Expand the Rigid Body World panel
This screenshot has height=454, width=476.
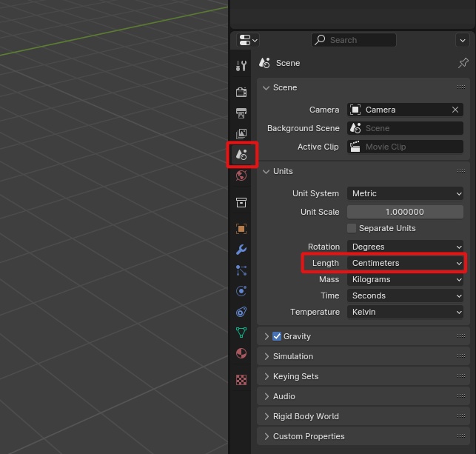coord(305,416)
